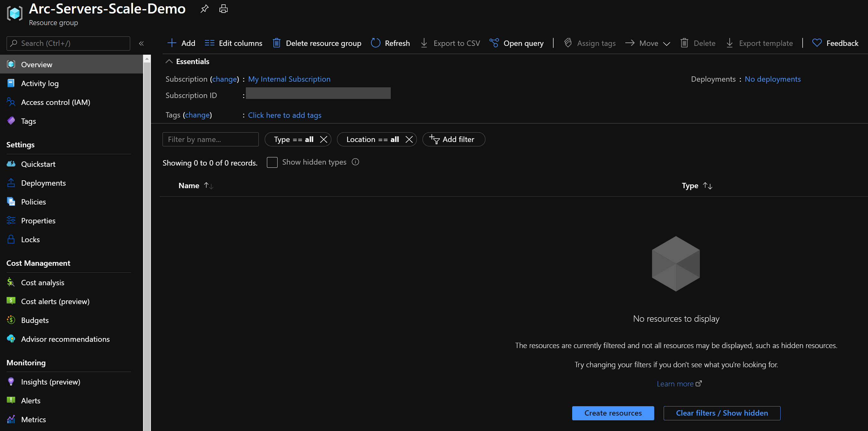Collapse the Essentials section

coord(169,61)
